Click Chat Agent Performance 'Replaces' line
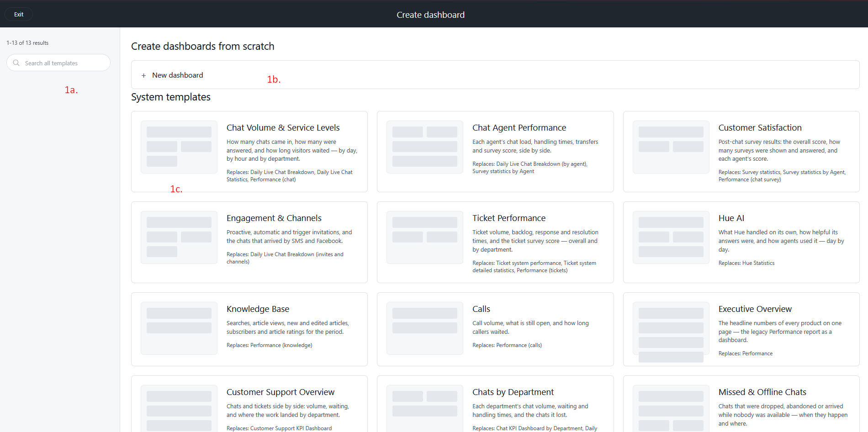 pyautogui.click(x=530, y=168)
